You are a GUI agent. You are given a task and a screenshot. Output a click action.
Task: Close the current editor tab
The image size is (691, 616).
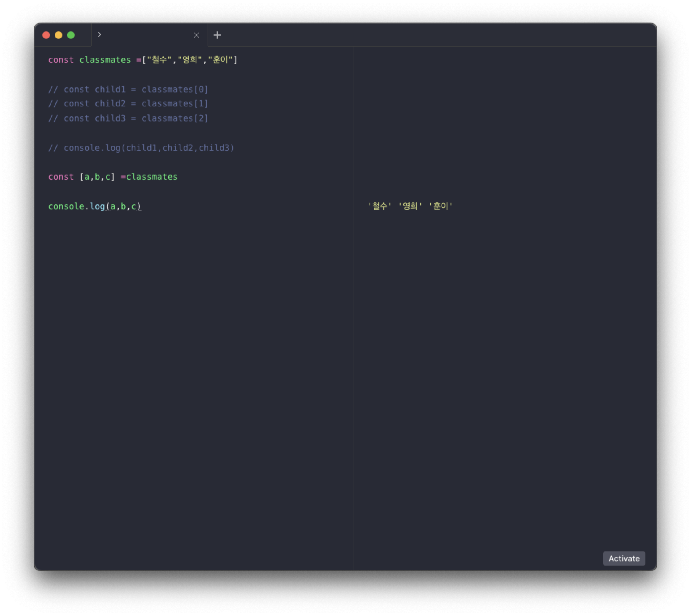pos(196,35)
